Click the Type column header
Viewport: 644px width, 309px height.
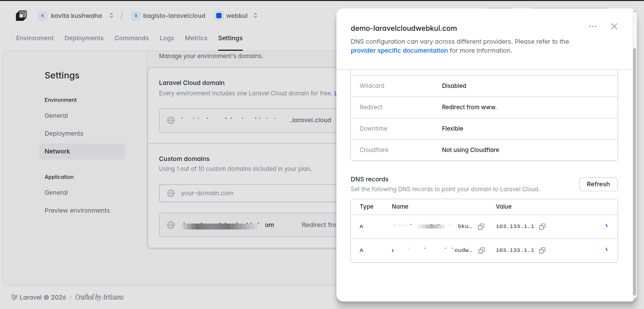(x=367, y=207)
